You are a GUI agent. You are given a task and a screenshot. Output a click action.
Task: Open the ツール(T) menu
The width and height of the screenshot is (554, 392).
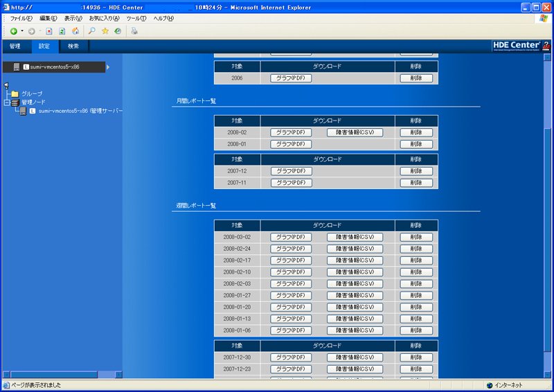136,19
